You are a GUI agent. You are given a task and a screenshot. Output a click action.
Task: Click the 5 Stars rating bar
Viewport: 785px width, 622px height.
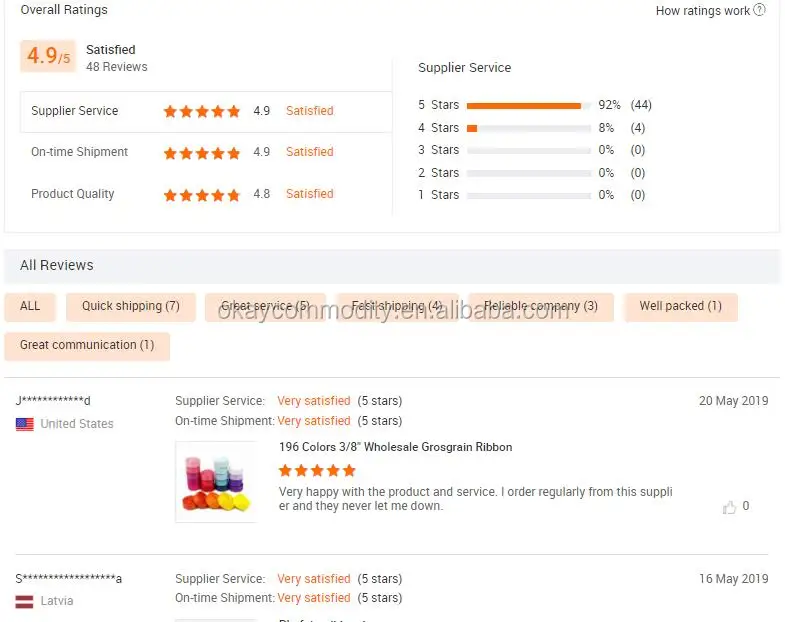[528, 105]
